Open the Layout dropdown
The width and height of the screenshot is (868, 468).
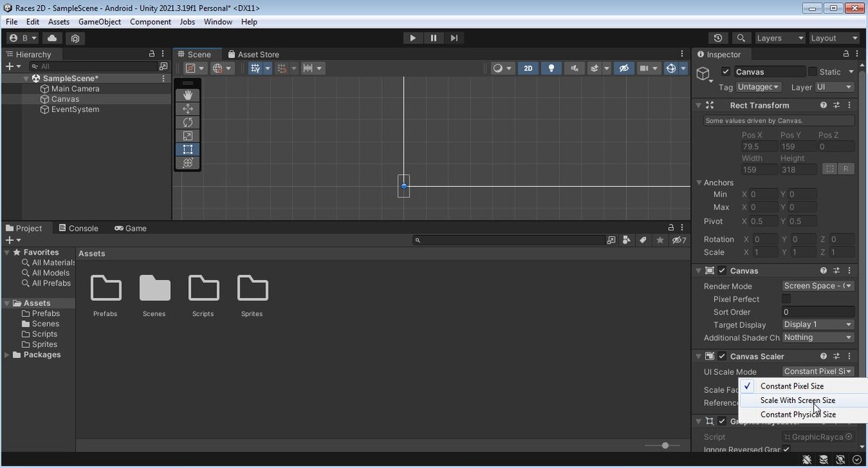[833, 38]
